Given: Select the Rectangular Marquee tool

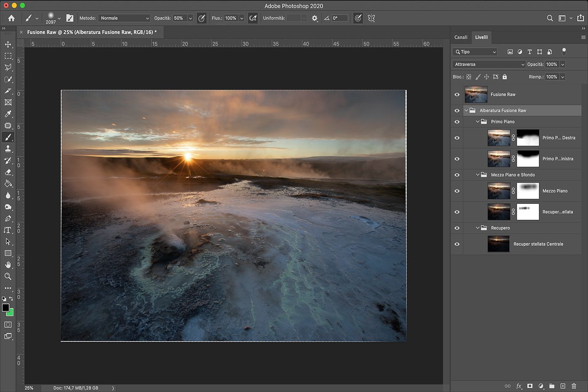Looking at the screenshot, I should 8,56.
